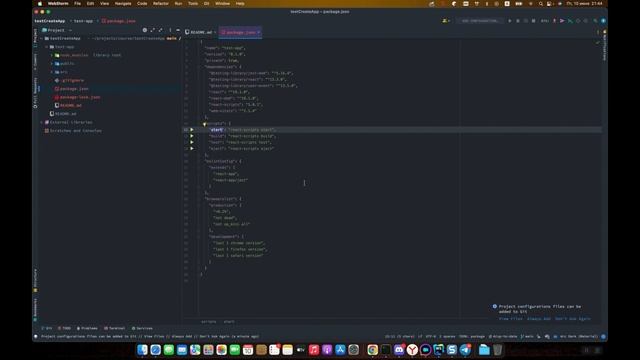640x360 pixels.
Task: Open the Add Configuration dropdown
Action: click(x=480, y=21)
